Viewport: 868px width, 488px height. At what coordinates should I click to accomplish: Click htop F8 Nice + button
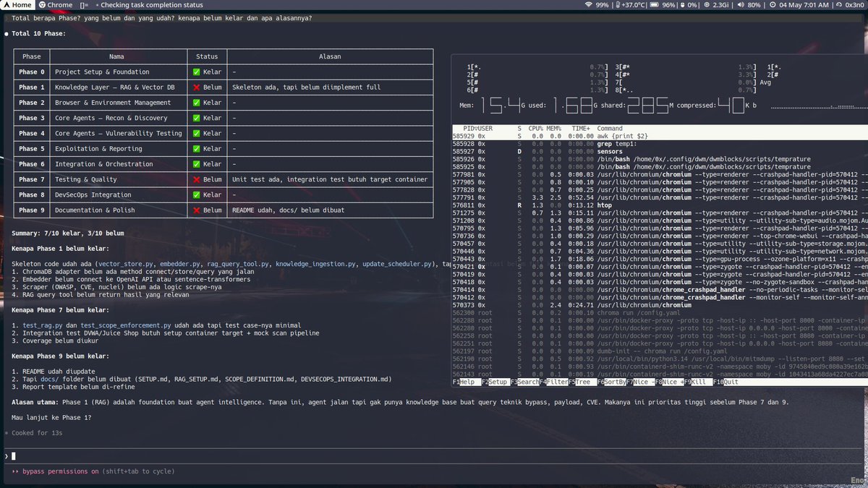tap(669, 382)
